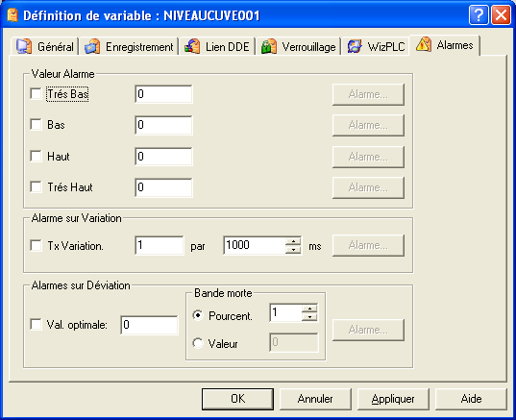The width and height of the screenshot is (516, 420).
Task: Click the Enregistrement tab folder icon
Action: point(92,46)
